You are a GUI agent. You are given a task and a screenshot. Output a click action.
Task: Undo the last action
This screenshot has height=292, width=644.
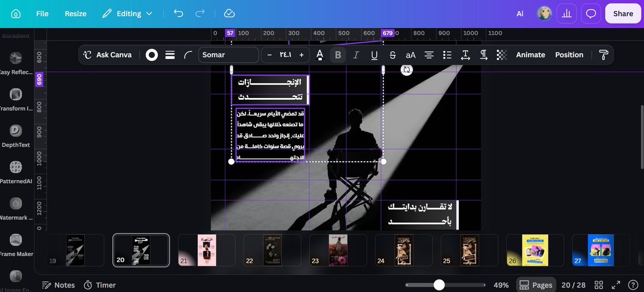tap(179, 14)
